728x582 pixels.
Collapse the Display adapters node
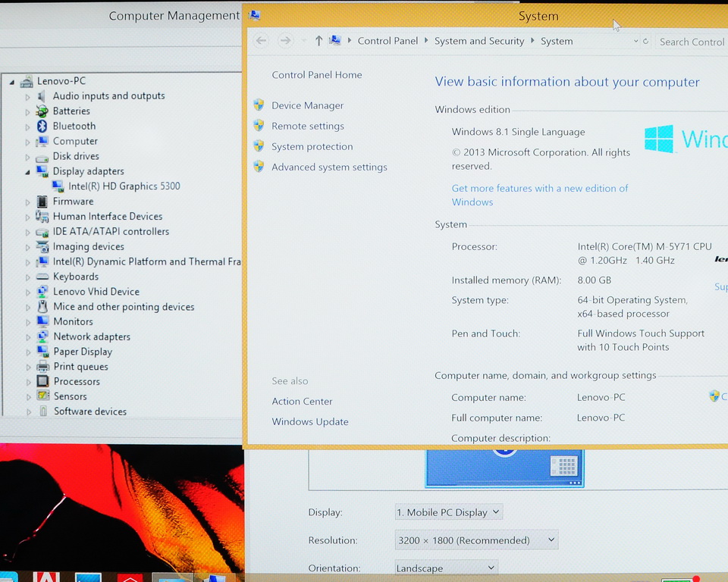[27, 173]
